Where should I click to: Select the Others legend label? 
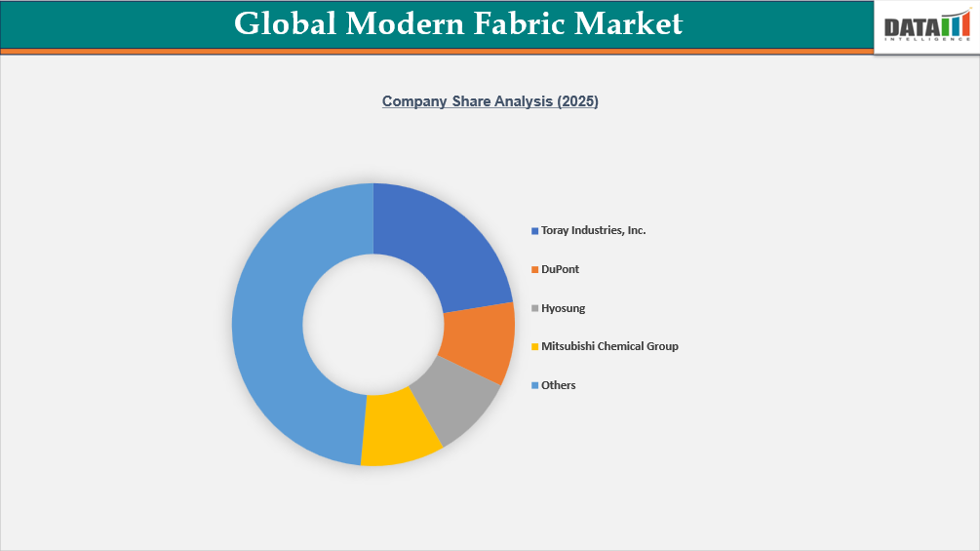[558, 385]
